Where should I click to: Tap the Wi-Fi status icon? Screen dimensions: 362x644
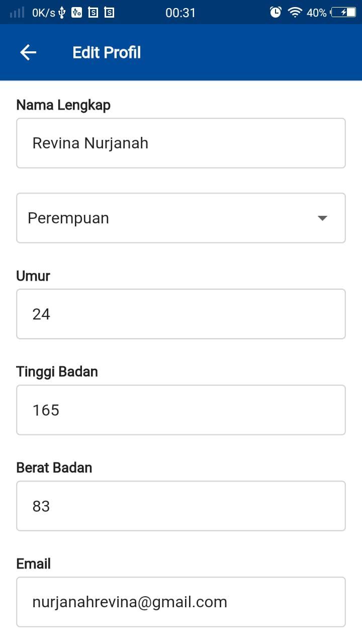pyautogui.click(x=295, y=13)
